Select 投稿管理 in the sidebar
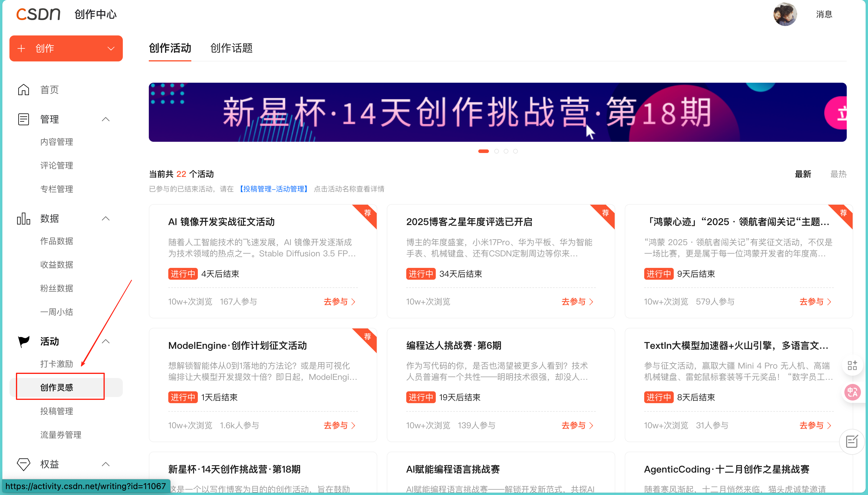This screenshot has width=868, height=495. pos(56,411)
